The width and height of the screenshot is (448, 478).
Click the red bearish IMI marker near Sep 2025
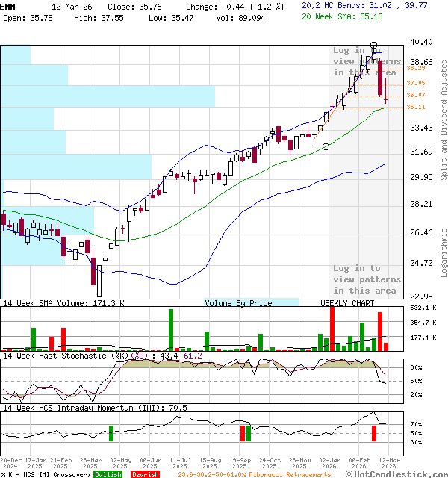pyautogui.click(x=243, y=433)
